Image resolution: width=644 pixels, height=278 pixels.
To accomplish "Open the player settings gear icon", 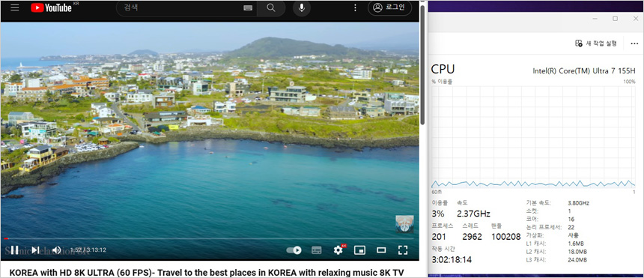I will pyautogui.click(x=338, y=250).
